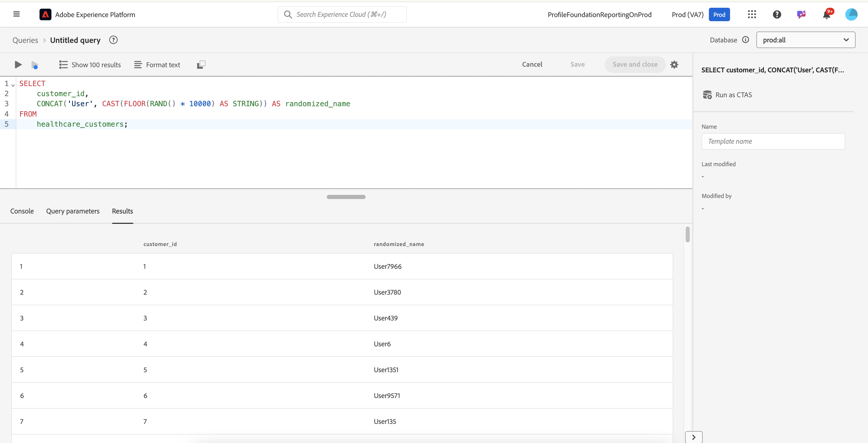
Task: Click the run selected query icon
Action: (x=35, y=65)
